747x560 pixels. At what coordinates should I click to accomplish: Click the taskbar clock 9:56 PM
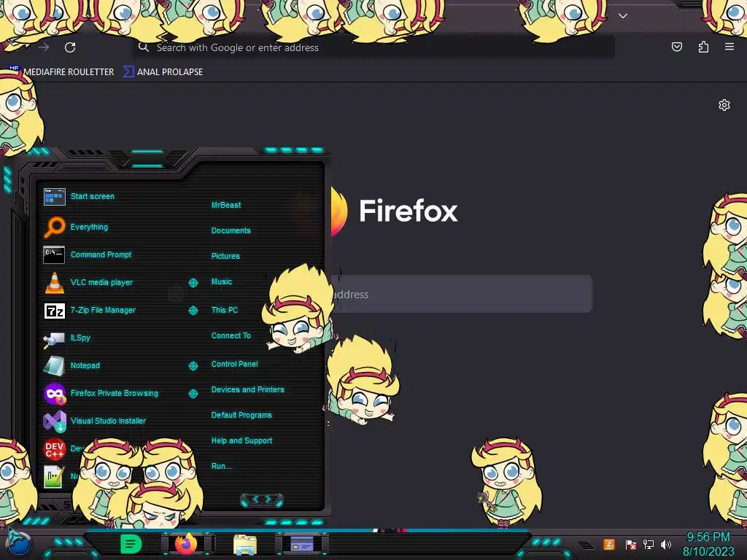coord(708,537)
